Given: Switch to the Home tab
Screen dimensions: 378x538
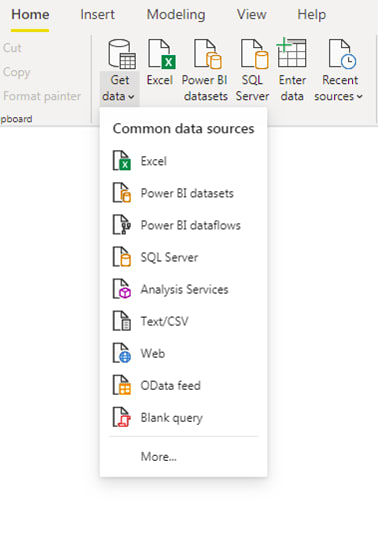Looking at the screenshot, I should pos(30,15).
